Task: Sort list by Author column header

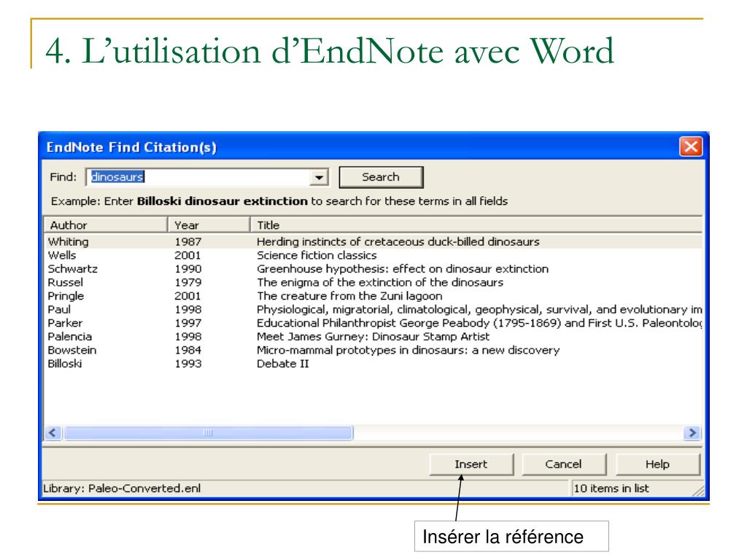Action: pos(105,225)
